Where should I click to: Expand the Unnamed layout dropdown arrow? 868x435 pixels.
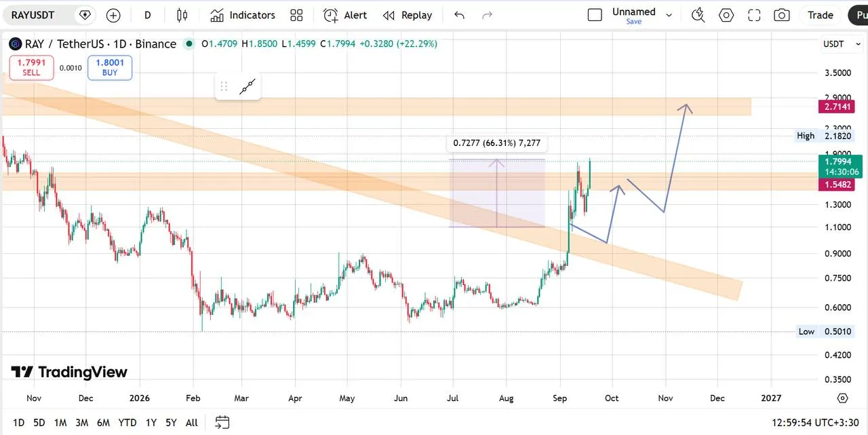pos(669,15)
